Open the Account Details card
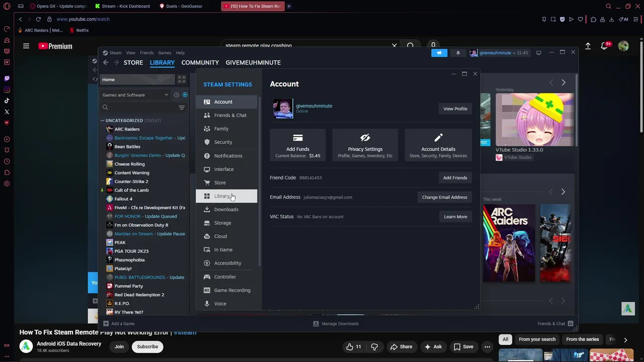 point(438,145)
